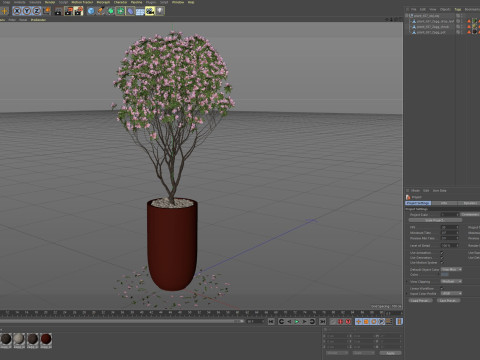Open the View Clipping dropdown
This screenshot has height=360, width=480.
tap(451, 282)
